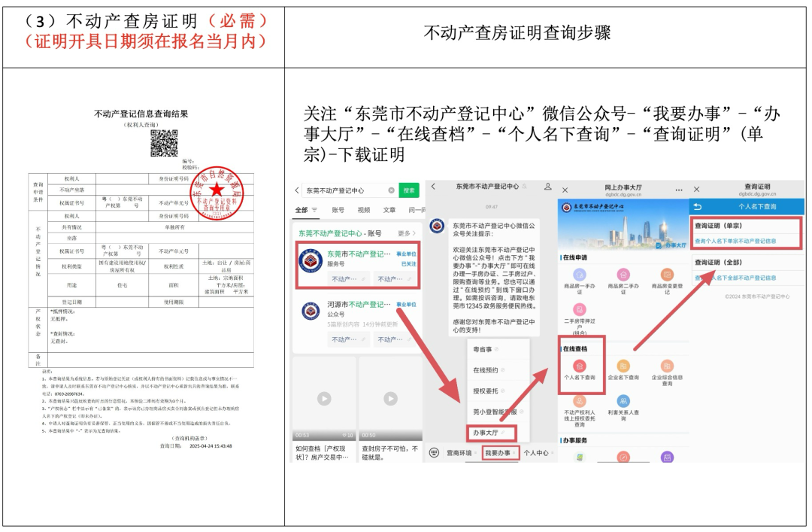This screenshot has height=532, width=812.
Task: Click the green 搜索 button
Action: [409, 190]
